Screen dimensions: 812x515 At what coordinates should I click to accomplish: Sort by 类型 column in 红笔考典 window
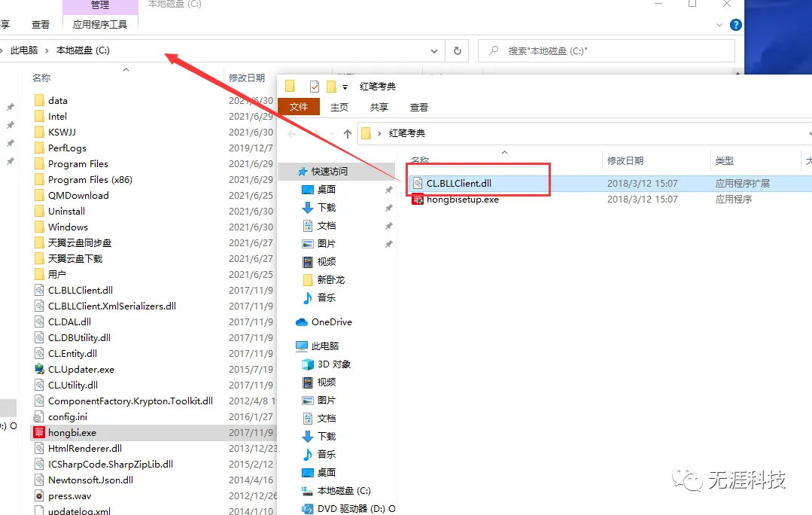tap(725, 160)
